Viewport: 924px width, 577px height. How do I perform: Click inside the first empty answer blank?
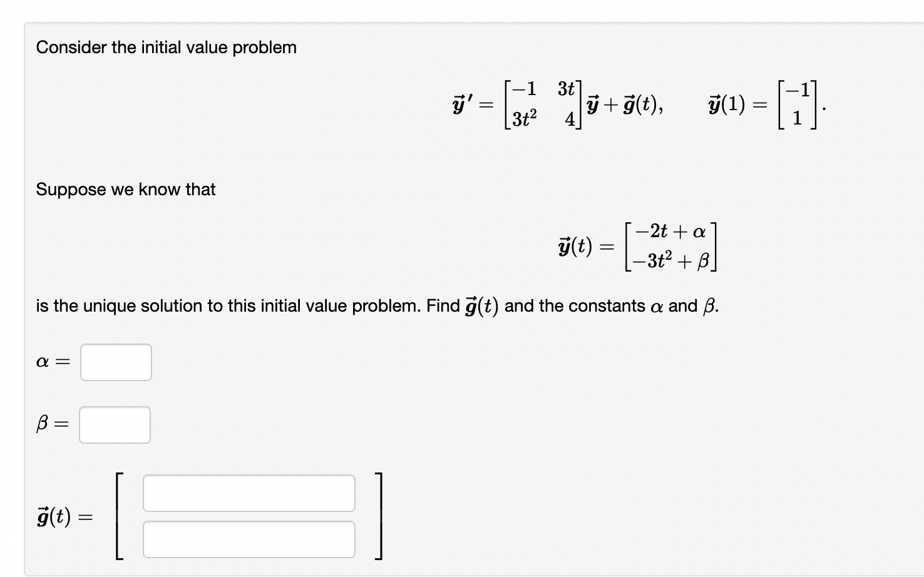(116, 362)
